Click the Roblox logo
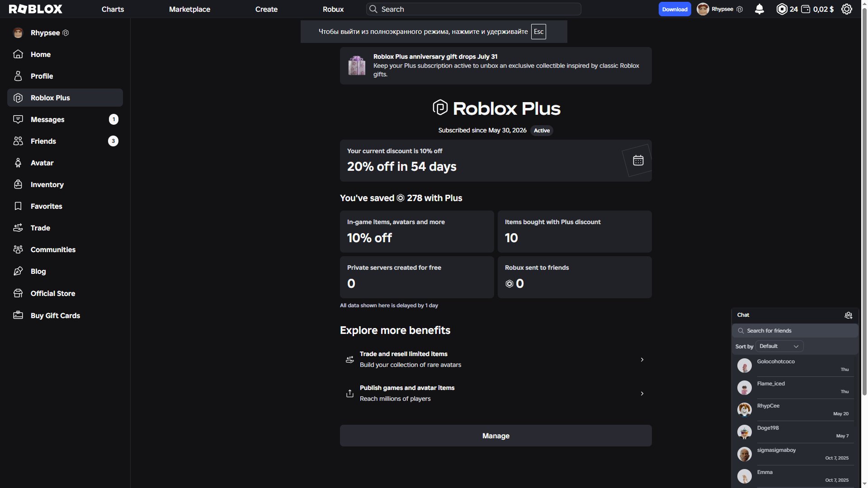This screenshot has width=868, height=488. pos(36,9)
